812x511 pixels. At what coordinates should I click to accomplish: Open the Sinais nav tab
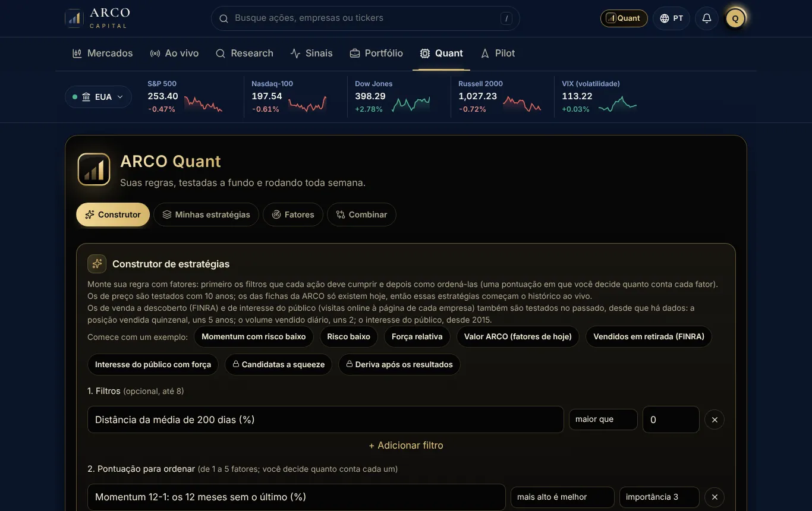click(x=311, y=53)
